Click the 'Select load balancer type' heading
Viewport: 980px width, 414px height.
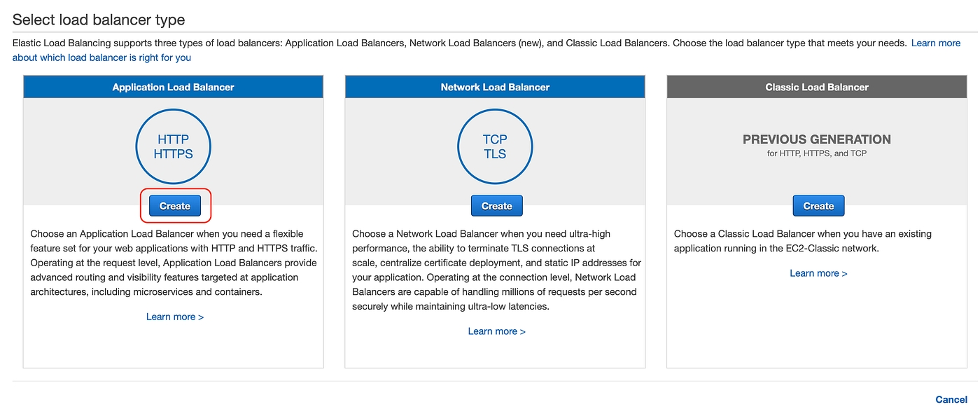(x=99, y=20)
